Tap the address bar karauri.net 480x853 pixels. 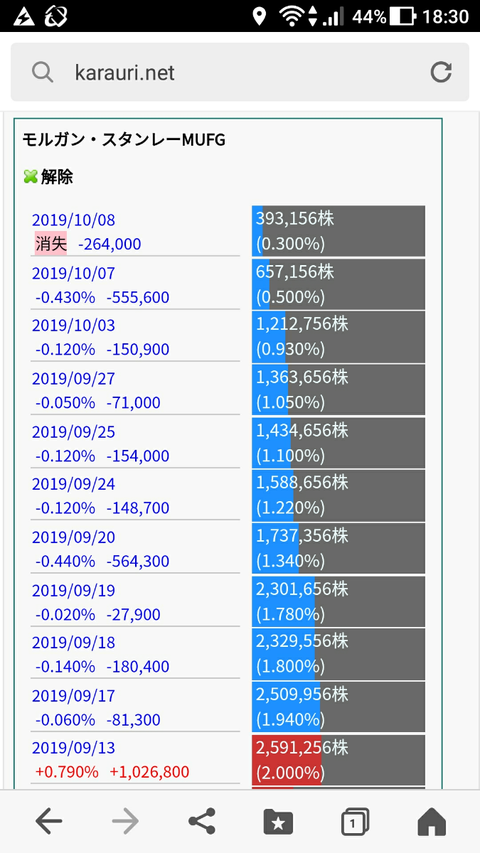pos(240,72)
